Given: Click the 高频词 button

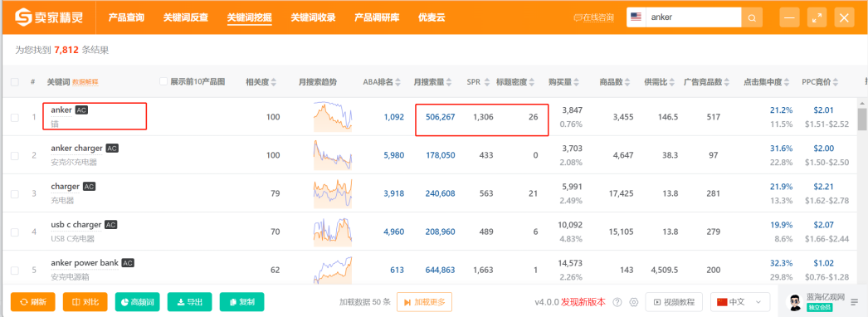Looking at the screenshot, I should [137, 302].
